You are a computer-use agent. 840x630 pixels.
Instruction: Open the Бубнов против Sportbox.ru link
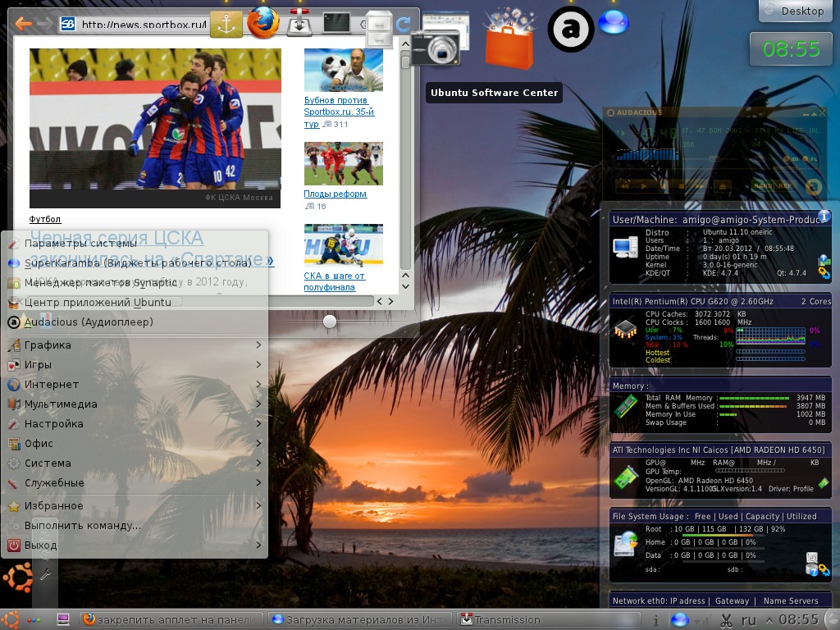pos(339,112)
